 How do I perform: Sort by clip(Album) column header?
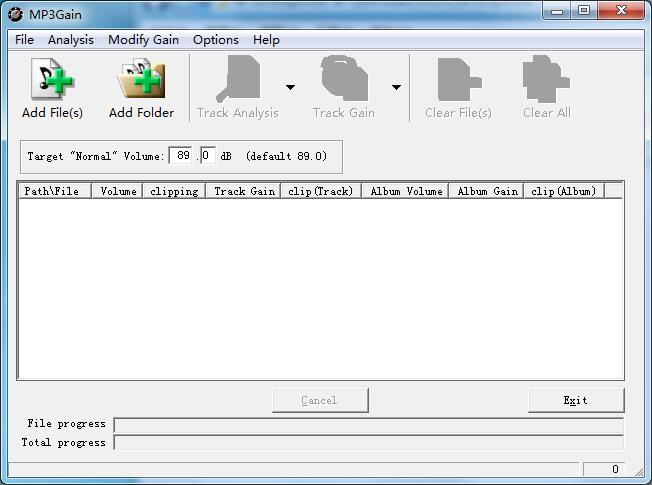564,191
